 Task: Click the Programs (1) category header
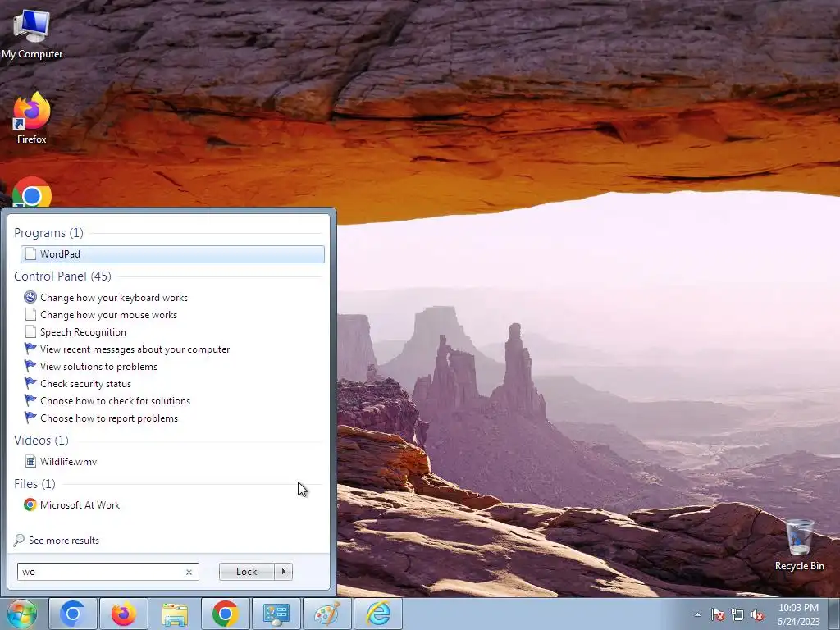point(48,232)
